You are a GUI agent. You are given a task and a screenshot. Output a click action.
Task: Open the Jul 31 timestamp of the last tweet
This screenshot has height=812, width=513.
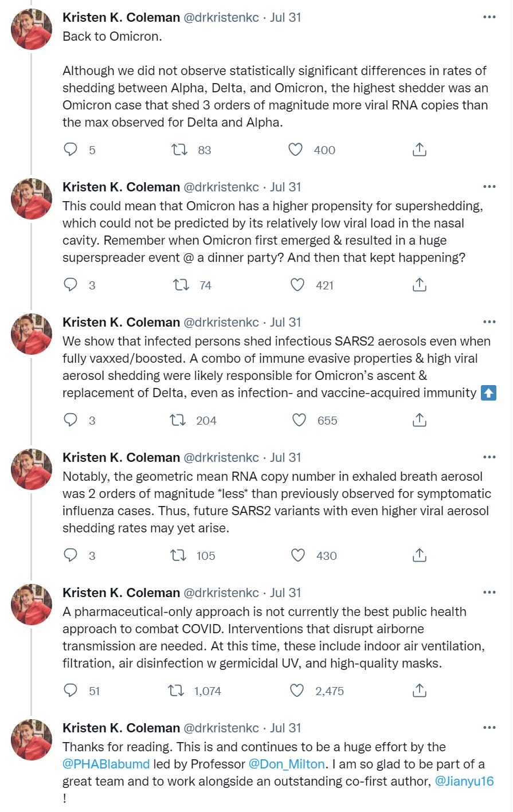click(x=285, y=728)
